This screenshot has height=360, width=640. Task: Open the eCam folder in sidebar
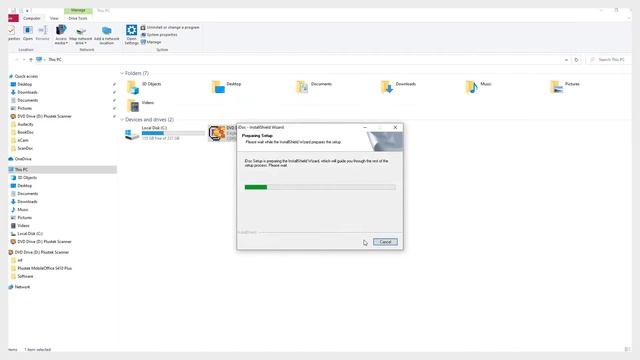pos(23,140)
